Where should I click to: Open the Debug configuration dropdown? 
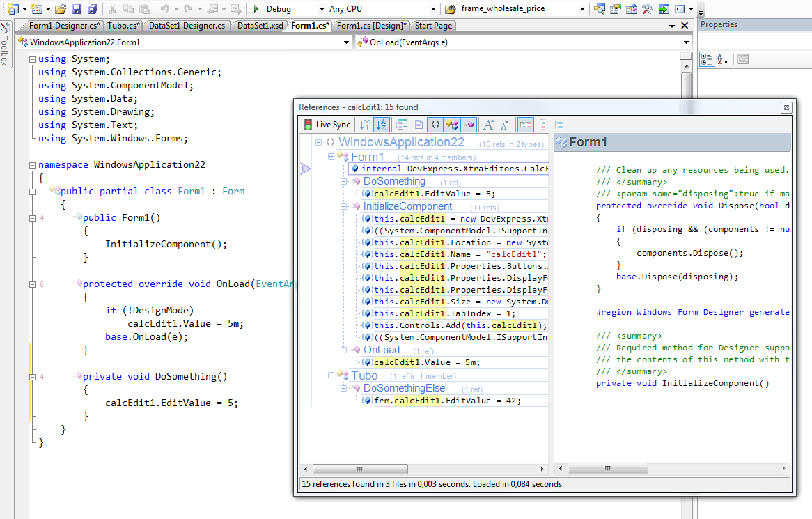coord(321,9)
